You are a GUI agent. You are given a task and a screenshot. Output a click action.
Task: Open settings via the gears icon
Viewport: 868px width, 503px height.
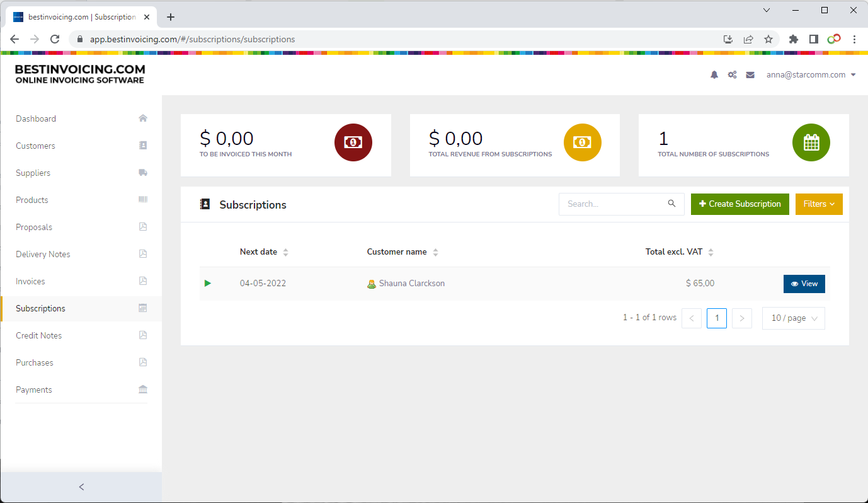(x=732, y=75)
